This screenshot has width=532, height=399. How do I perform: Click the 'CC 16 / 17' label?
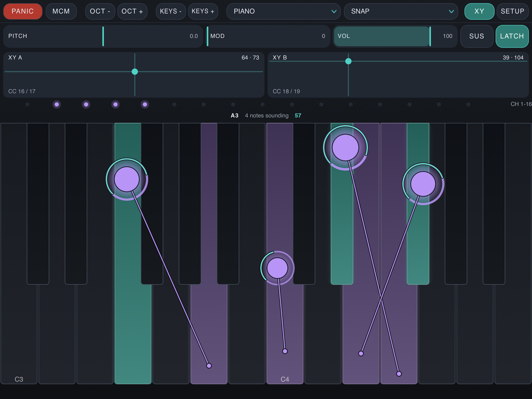pyautogui.click(x=22, y=91)
